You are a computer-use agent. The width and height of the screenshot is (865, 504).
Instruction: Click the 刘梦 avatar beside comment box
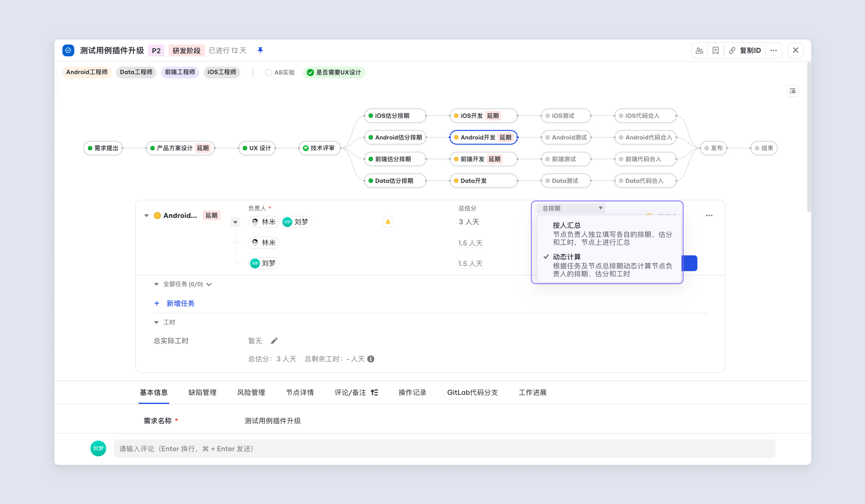click(98, 448)
